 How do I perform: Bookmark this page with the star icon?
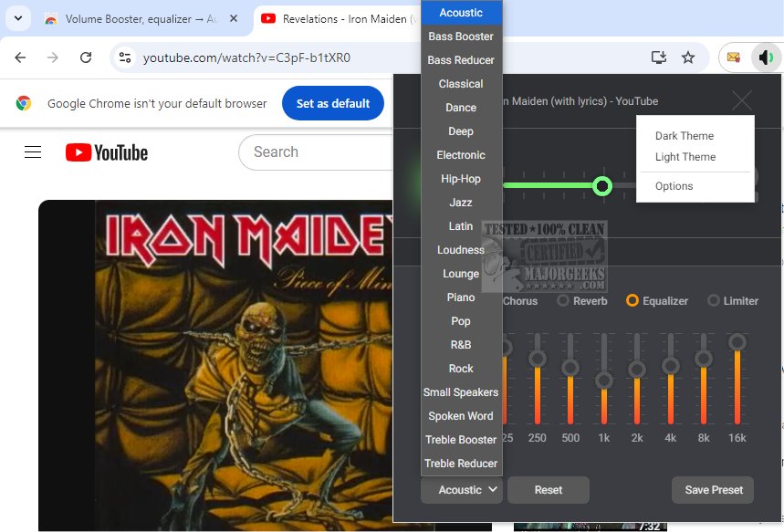[x=688, y=57]
